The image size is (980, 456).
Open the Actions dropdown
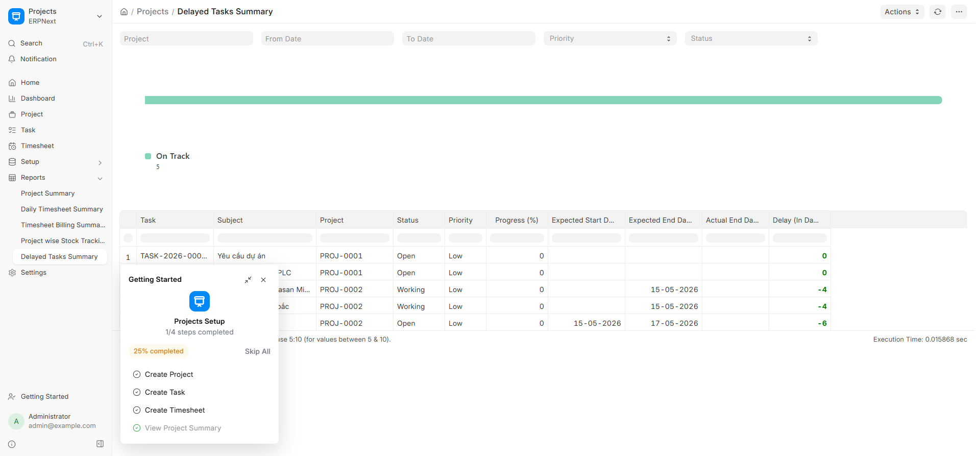(x=902, y=12)
